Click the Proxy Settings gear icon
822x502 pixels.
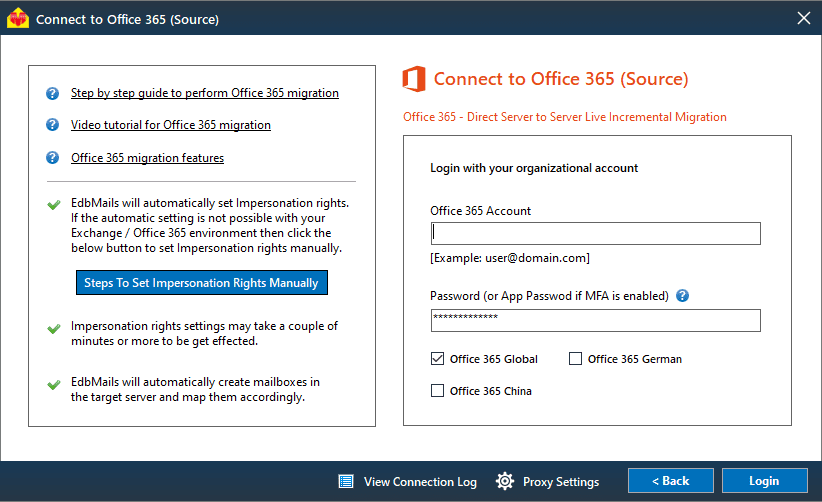[x=505, y=481]
